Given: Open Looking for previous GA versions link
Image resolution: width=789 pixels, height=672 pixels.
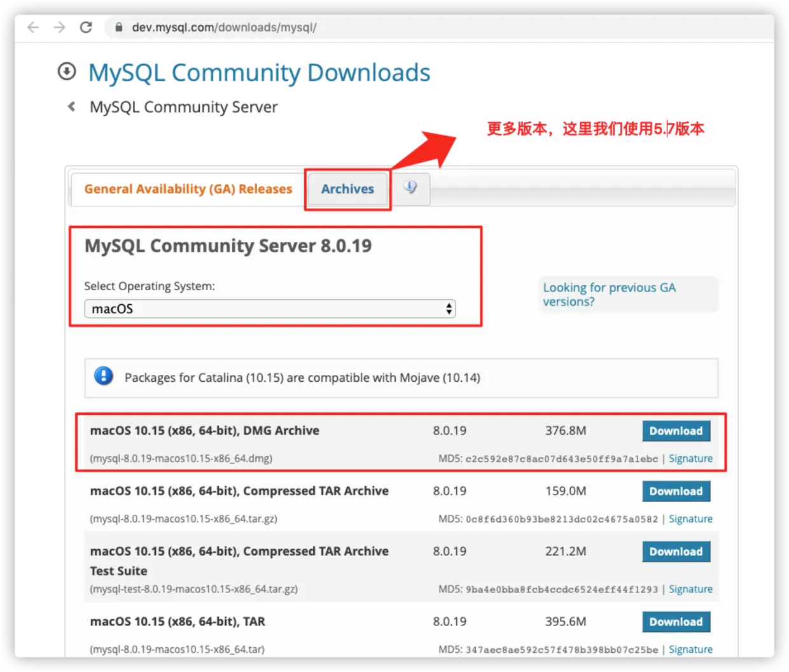Looking at the screenshot, I should pos(609,295).
